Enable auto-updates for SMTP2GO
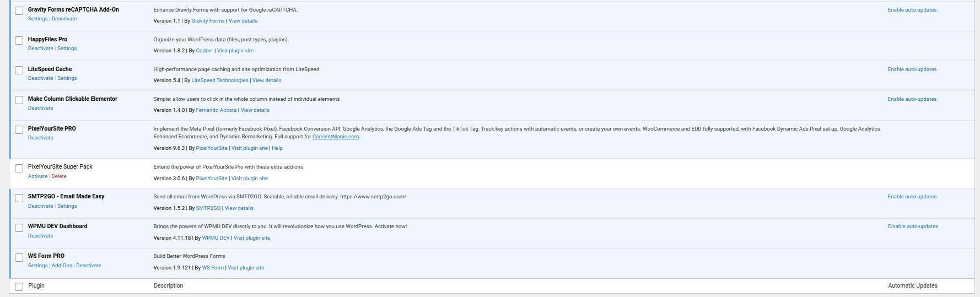980x297 pixels. 912,197
